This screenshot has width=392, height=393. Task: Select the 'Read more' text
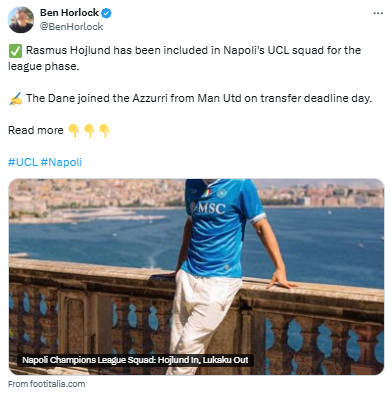coord(36,130)
